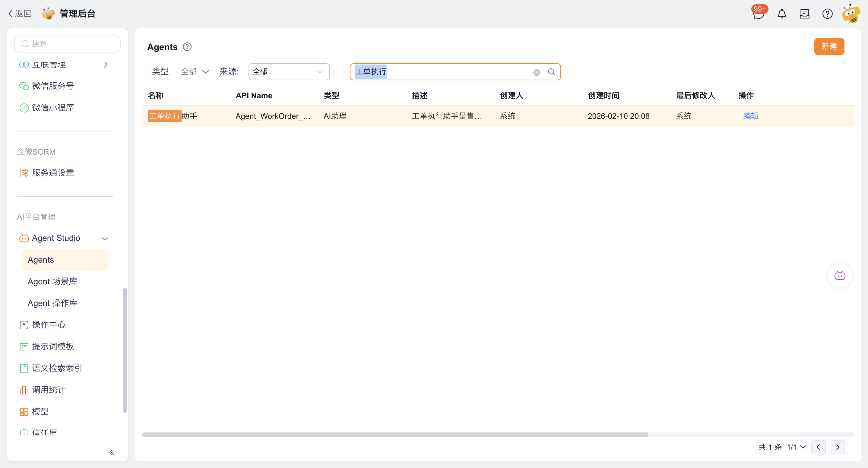This screenshot has width=868, height=468.
Task: Open the 类型 全部 filter dropdown
Action: [195, 72]
